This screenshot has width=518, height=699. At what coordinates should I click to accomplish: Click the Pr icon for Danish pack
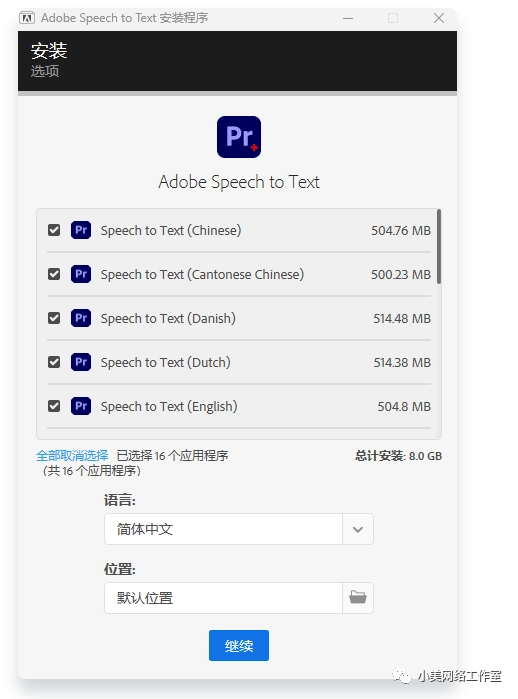(81, 318)
